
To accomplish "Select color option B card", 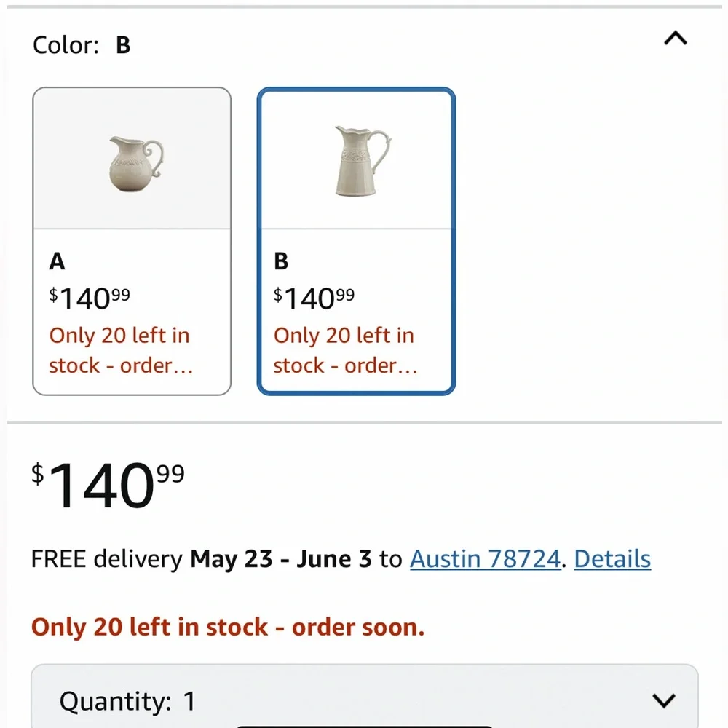I will point(356,241).
